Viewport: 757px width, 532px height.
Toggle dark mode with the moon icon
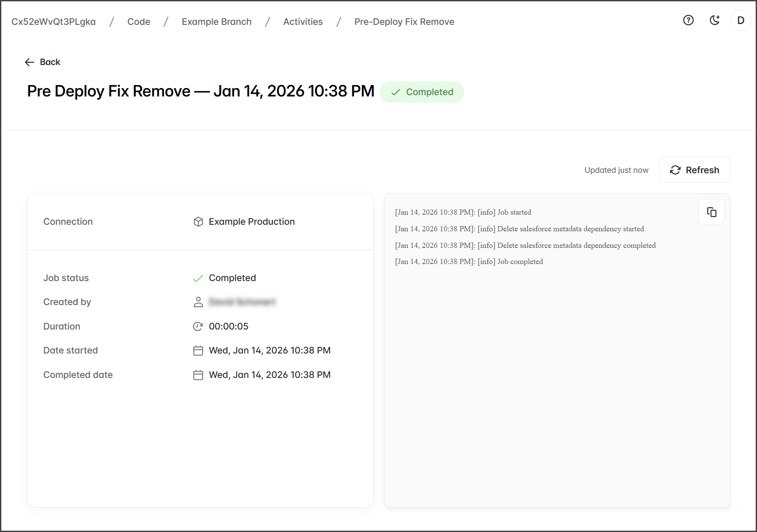pyautogui.click(x=714, y=20)
